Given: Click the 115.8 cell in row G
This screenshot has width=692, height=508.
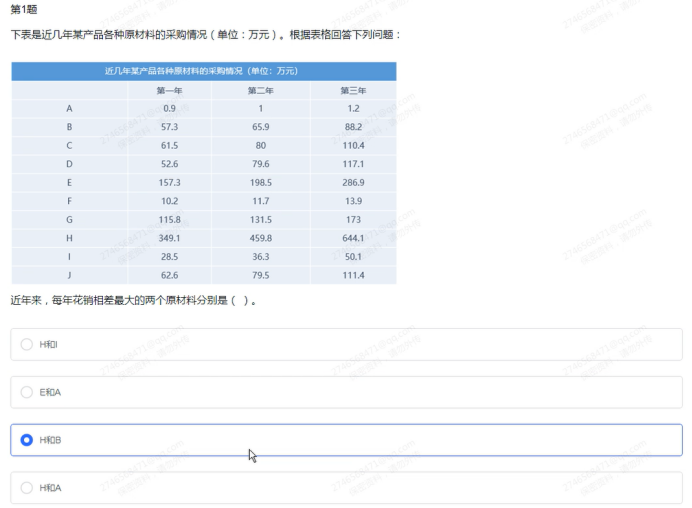Looking at the screenshot, I should (x=169, y=219).
